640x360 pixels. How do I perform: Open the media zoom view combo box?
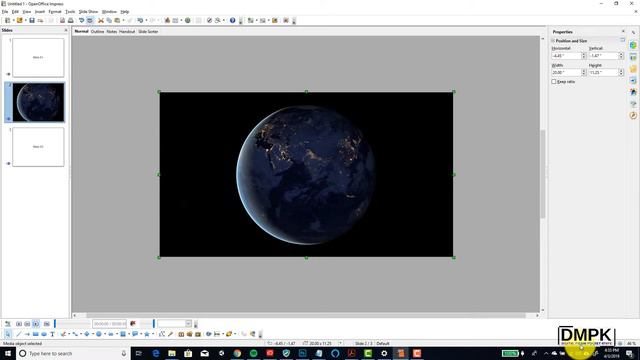[174, 324]
